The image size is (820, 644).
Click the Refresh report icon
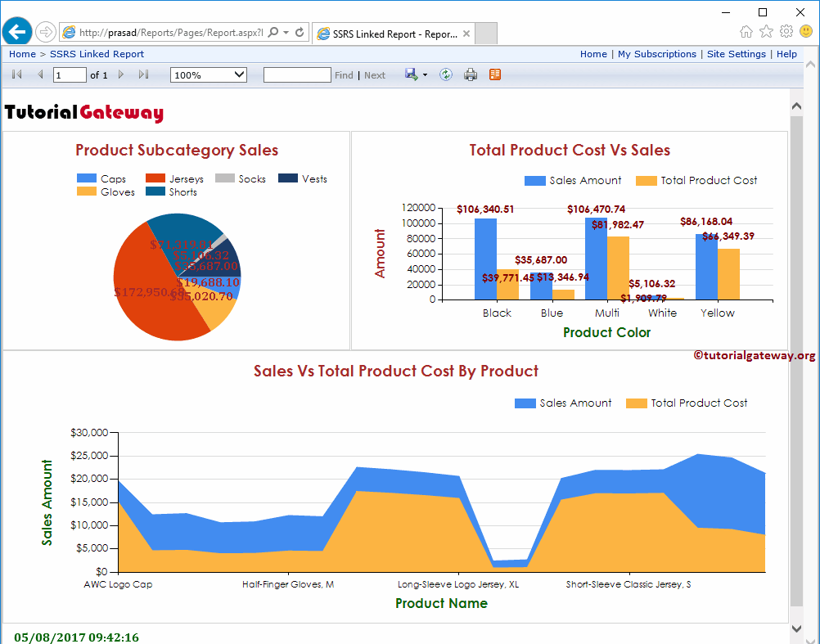[x=445, y=74]
